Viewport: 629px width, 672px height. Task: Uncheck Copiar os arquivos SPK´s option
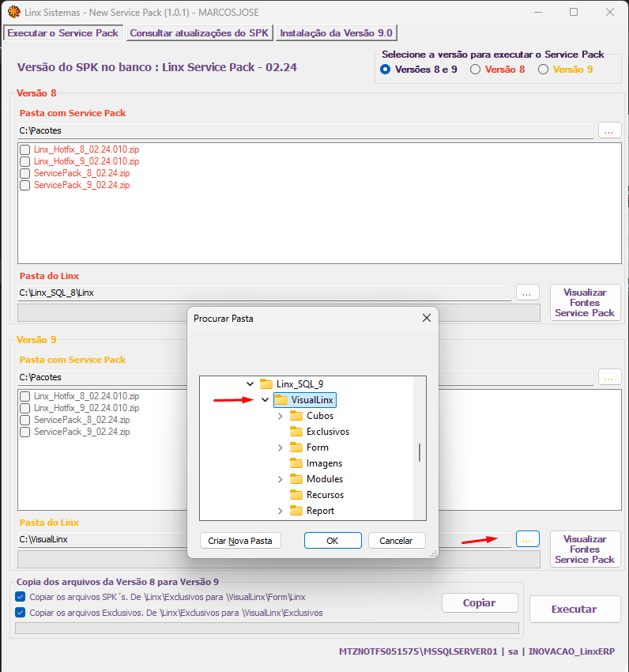coord(20,597)
